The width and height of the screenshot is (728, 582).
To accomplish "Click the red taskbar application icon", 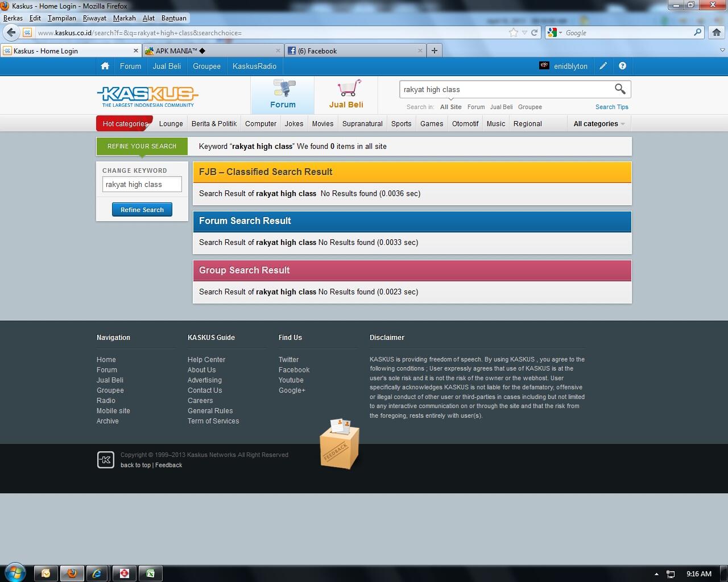I will [x=125, y=573].
